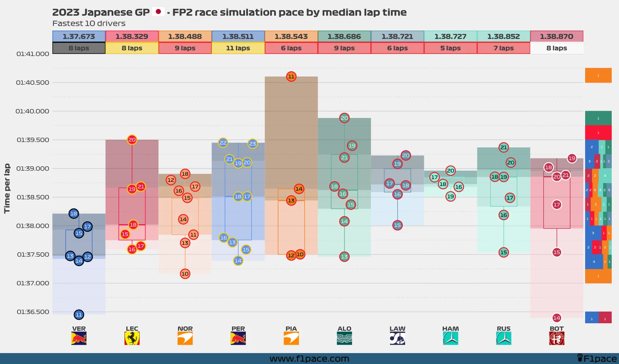Click the Ferrari logo below LEC

(x=132, y=337)
